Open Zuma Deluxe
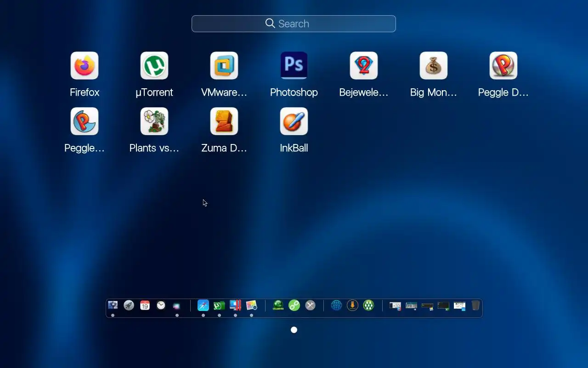This screenshot has width=588, height=368. coord(224,121)
